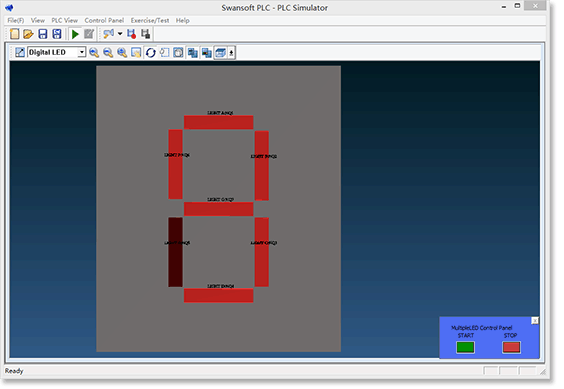Toggle the LIGHT A top segment
Viewport: 564px width, 389px height.
(x=219, y=122)
